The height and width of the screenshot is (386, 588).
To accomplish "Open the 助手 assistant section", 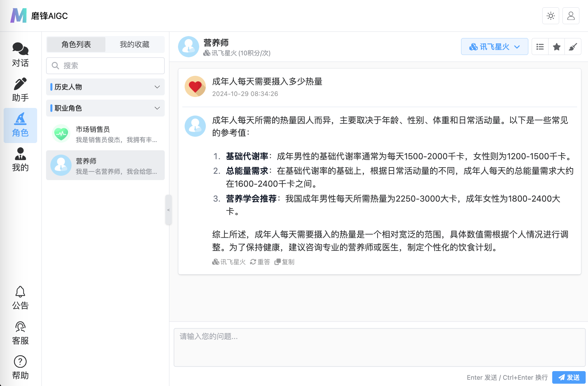I will (x=20, y=90).
